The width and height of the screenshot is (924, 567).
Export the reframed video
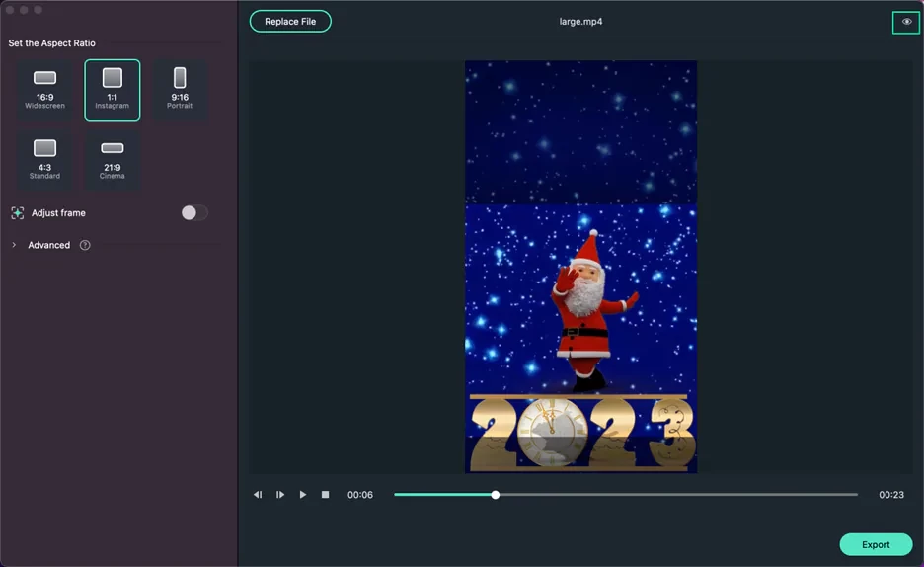pyautogui.click(x=876, y=544)
